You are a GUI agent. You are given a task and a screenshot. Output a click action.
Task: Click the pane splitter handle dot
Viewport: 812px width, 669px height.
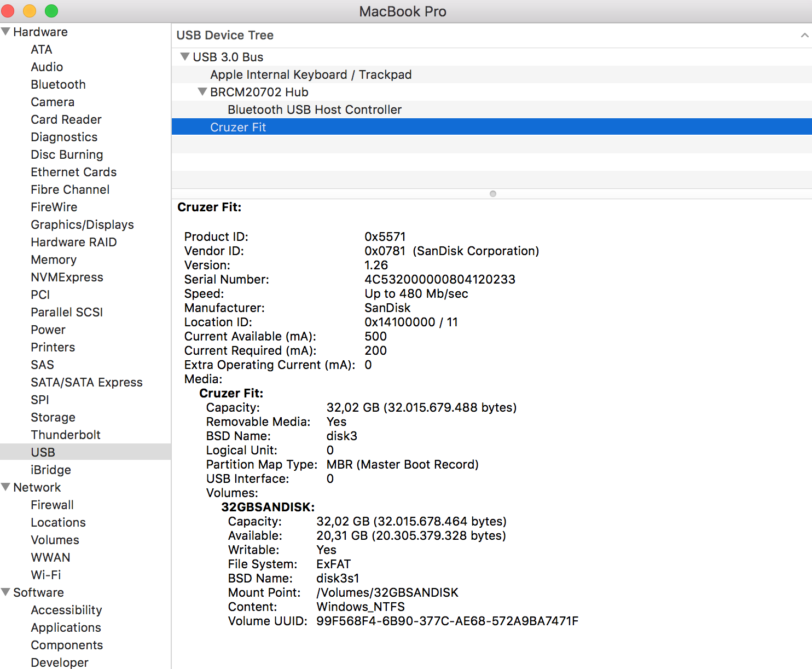pyautogui.click(x=493, y=194)
